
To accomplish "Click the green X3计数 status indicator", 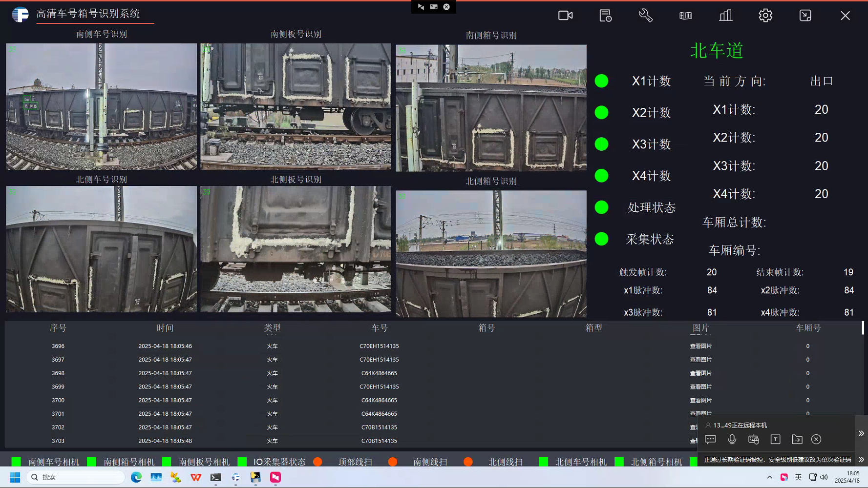I will [x=601, y=144].
